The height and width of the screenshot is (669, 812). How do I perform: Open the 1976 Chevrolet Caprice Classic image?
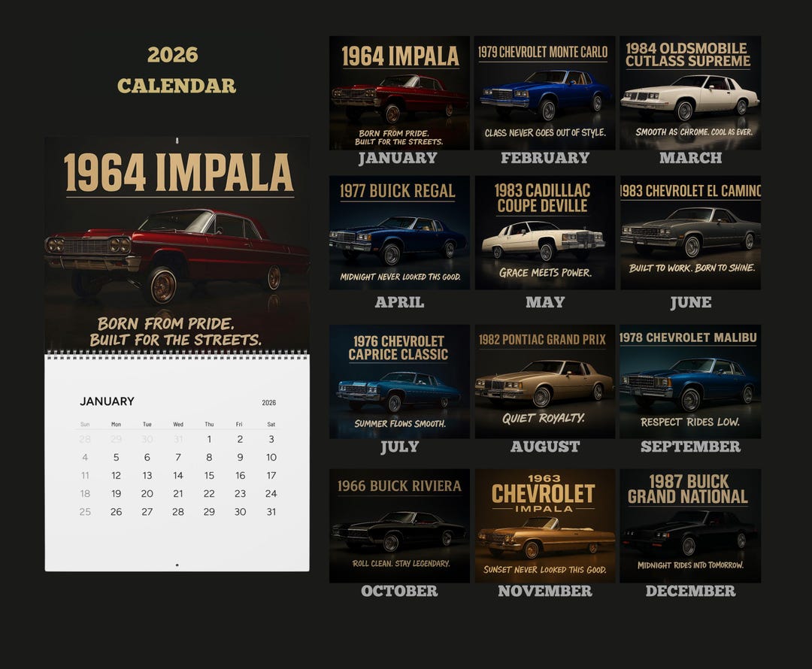pyautogui.click(x=399, y=381)
